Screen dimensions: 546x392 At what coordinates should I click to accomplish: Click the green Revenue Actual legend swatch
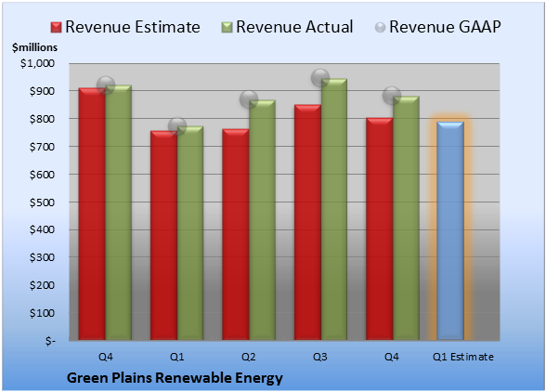(227, 28)
